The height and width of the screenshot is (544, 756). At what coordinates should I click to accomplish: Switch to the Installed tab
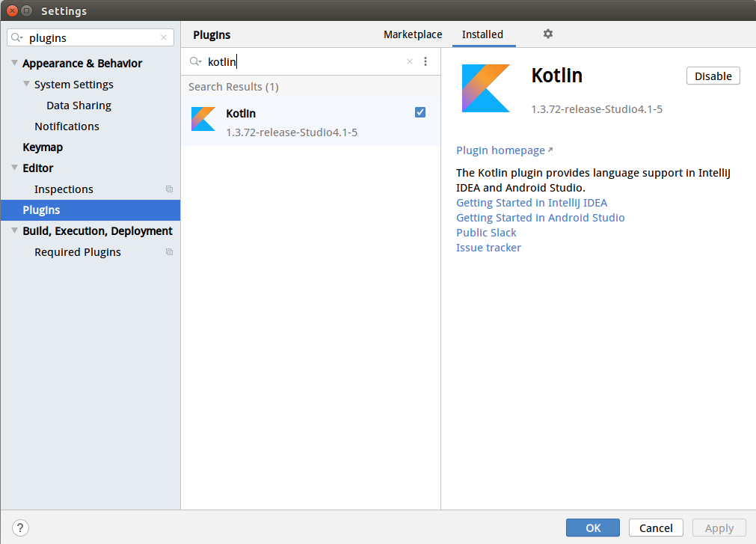482,34
